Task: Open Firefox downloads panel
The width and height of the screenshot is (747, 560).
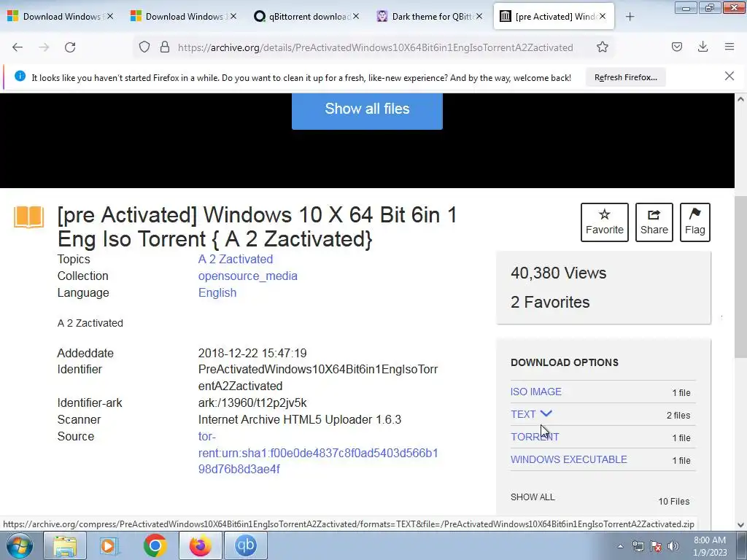Action: (x=703, y=47)
